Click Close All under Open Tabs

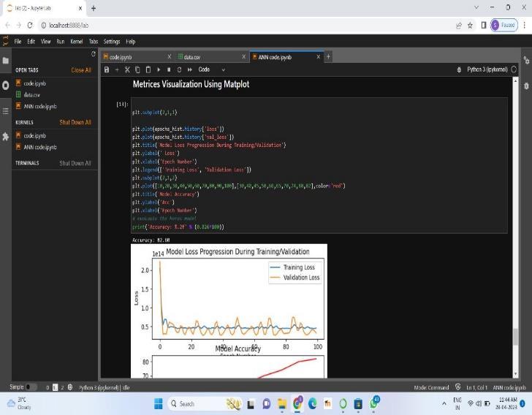[x=81, y=70]
